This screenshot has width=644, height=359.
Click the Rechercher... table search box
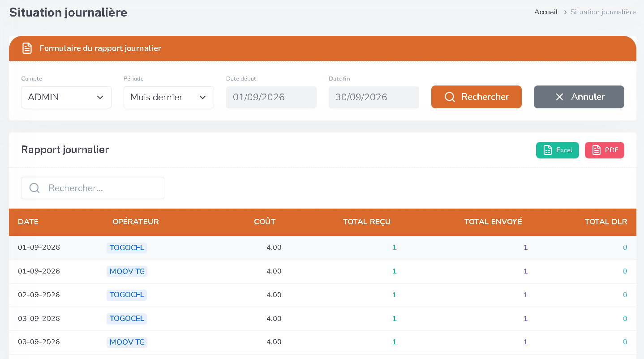pos(93,188)
